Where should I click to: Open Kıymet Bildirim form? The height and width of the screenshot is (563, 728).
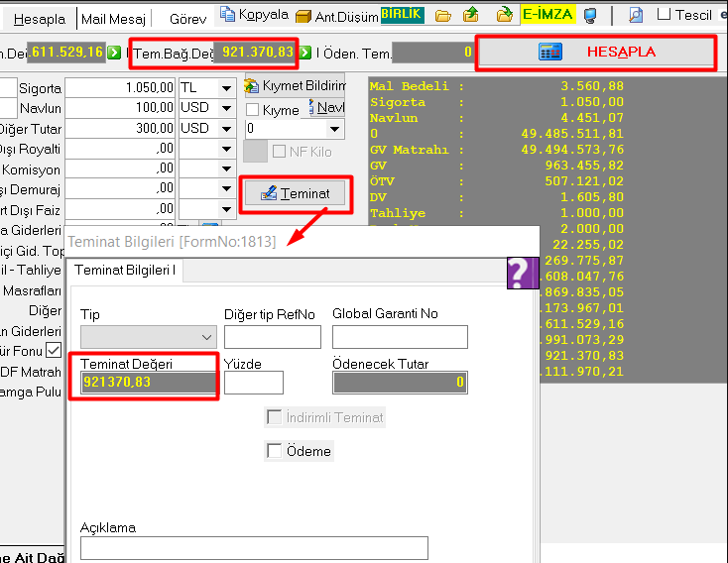[294, 86]
